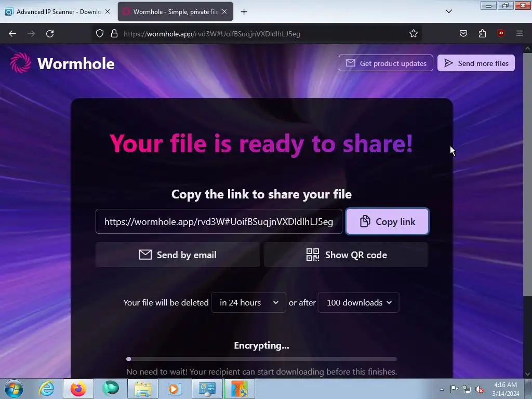Close the Advanced IP Scanner tab
Viewport: 532px width, 399px height.
[x=108, y=11]
